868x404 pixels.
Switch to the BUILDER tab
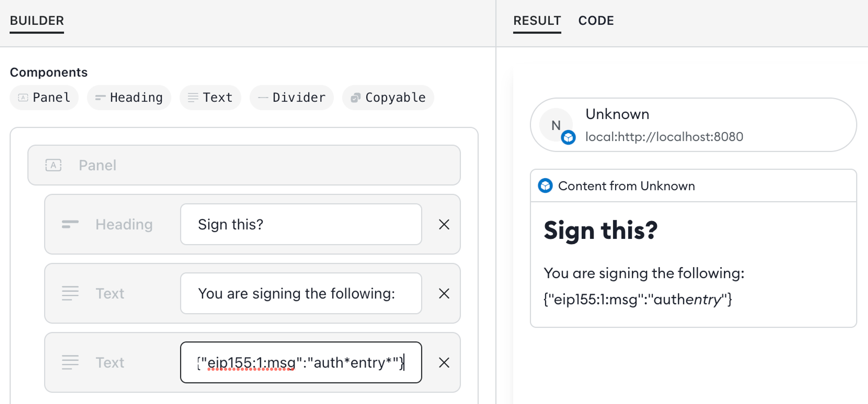point(37,20)
